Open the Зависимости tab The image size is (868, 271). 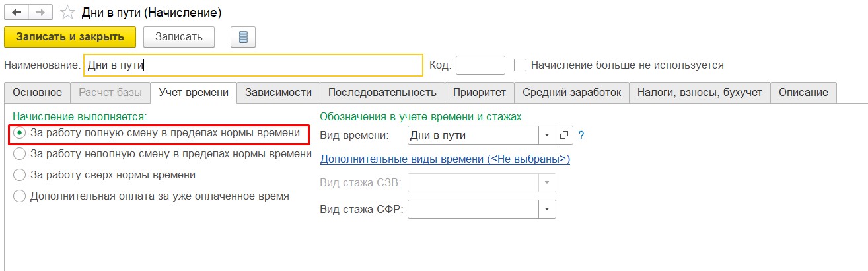click(x=278, y=93)
